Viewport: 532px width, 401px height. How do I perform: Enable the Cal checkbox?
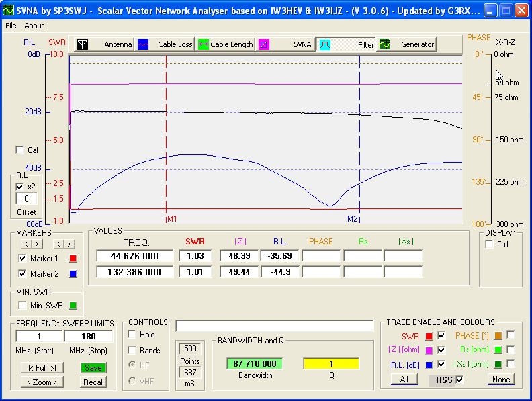point(20,150)
